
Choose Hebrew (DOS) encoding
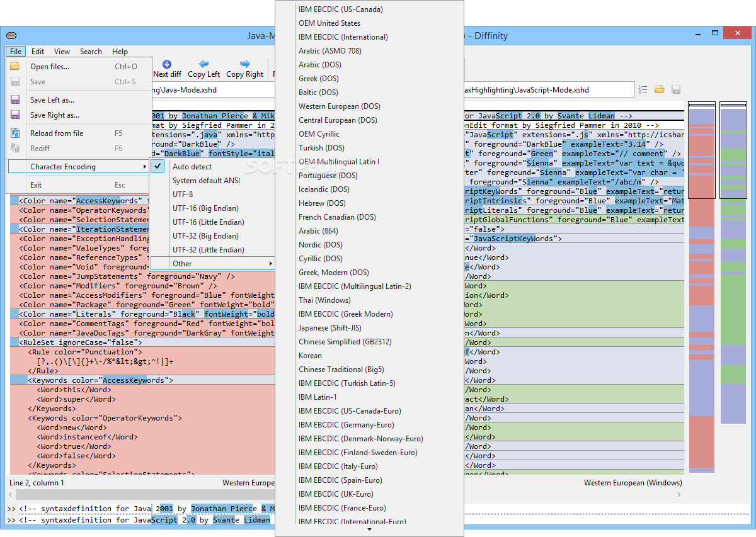point(369,203)
